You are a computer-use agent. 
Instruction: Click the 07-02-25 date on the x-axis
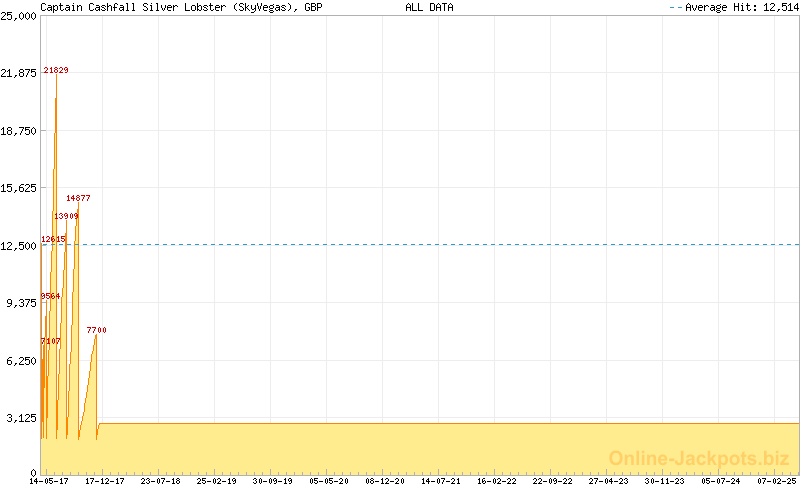776,481
